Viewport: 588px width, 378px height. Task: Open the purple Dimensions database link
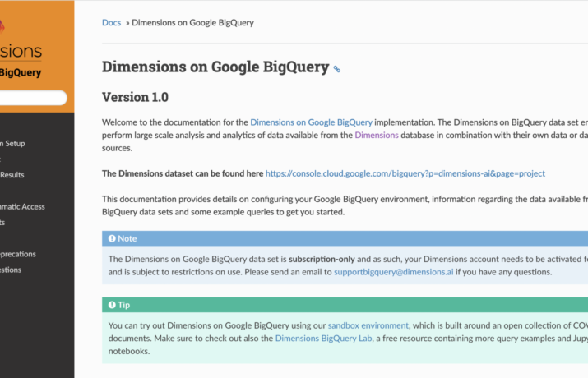point(376,135)
